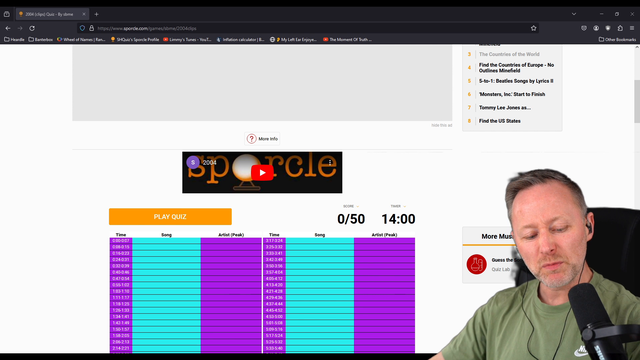The width and height of the screenshot is (640, 360).
Task: Open the Firefox hamburger menu
Action: pyautogui.click(x=632, y=28)
